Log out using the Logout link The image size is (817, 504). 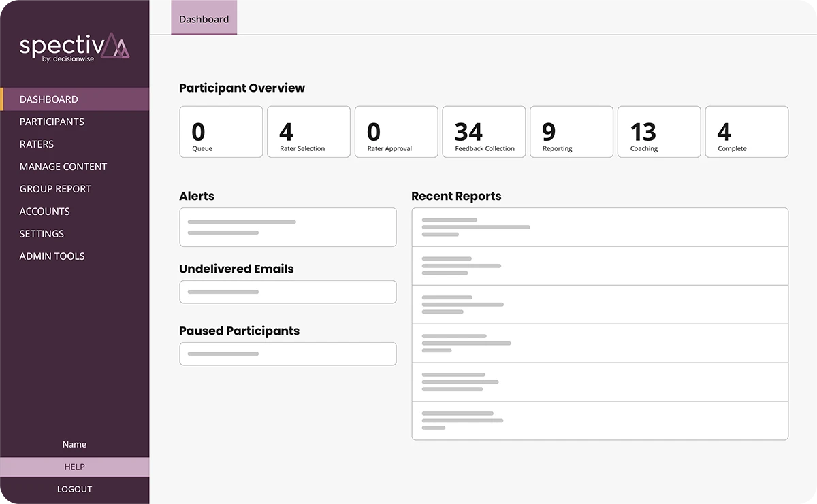75,490
